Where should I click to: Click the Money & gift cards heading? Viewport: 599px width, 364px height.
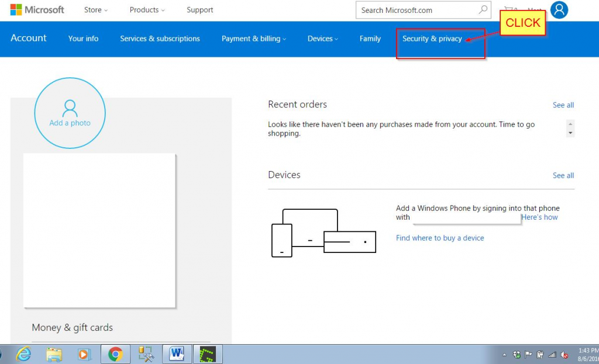tap(72, 327)
